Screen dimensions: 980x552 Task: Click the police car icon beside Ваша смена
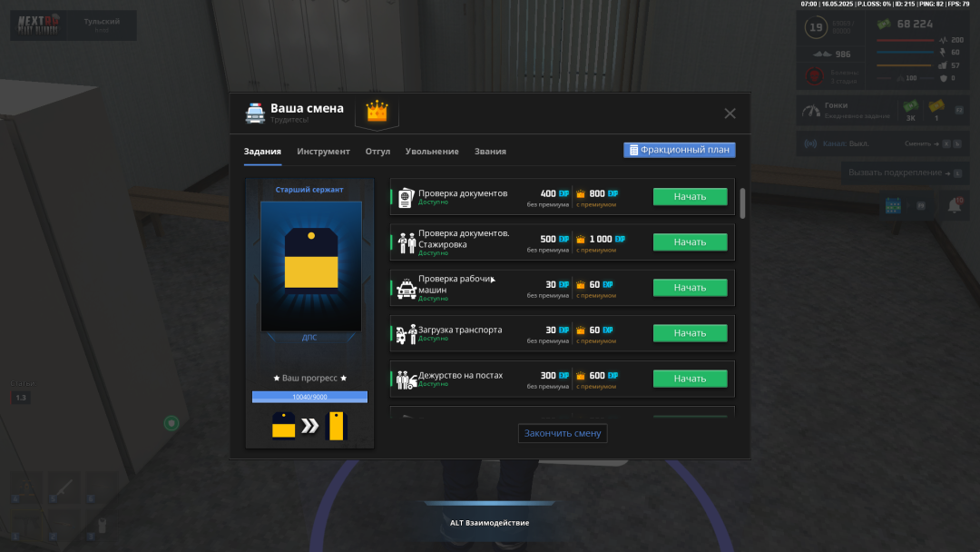[255, 113]
